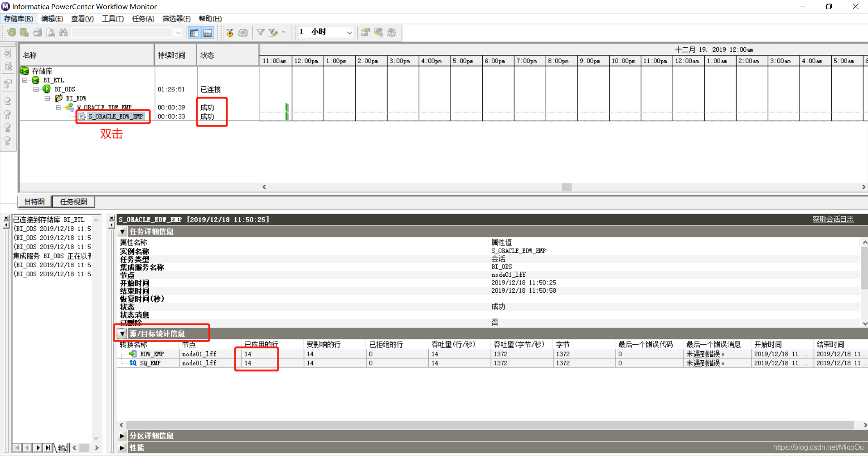Image resolution: width=868 pixels, height=456 pixels.
Task: Click the funnel filter icon
Action: [x=261, y=32]
